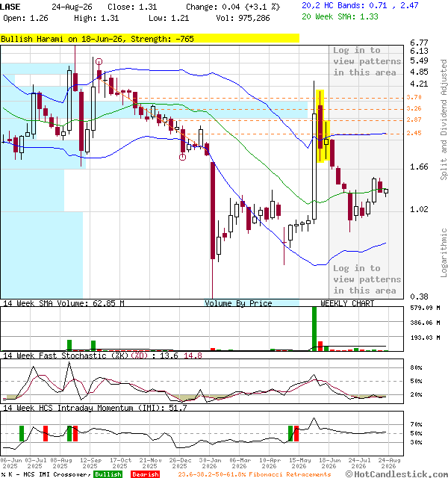Click the High: 1.31 value
The height and width of the screenshot is (478, 448).
click(96, 18)
